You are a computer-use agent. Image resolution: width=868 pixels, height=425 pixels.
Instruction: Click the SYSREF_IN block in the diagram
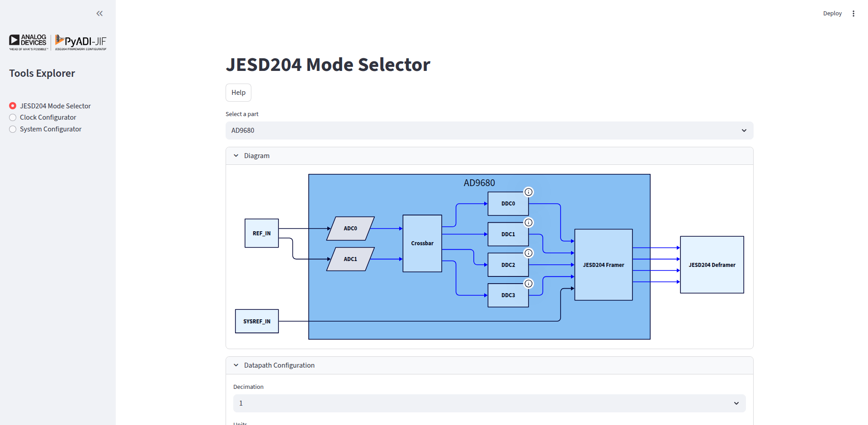pyautogui.click(x=256, y=321)
